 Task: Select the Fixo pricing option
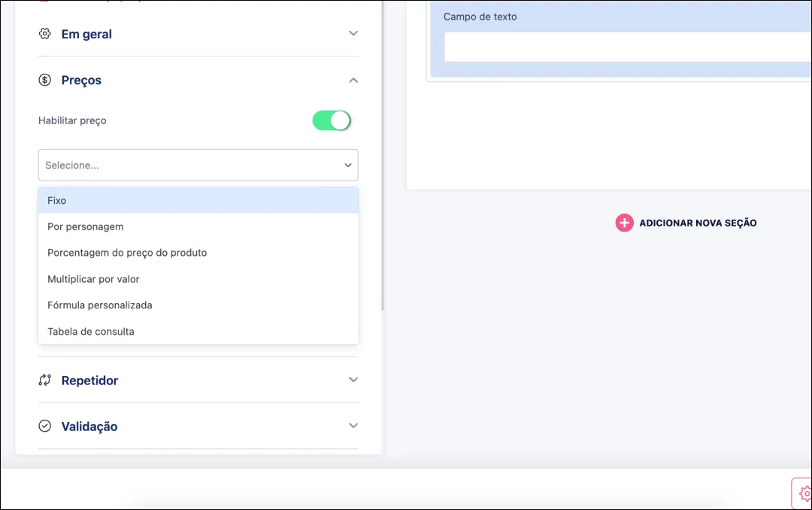198,201
